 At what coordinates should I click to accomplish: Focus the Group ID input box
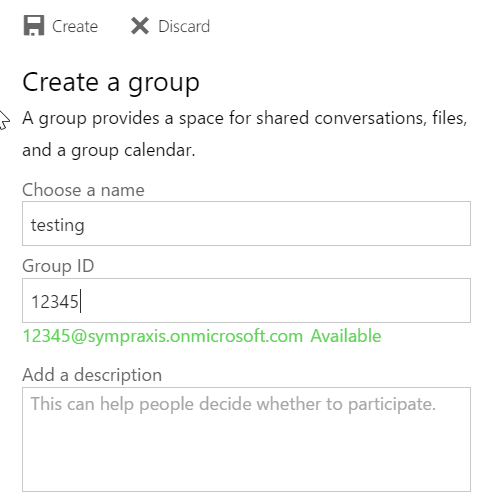(x=246, y=300)
